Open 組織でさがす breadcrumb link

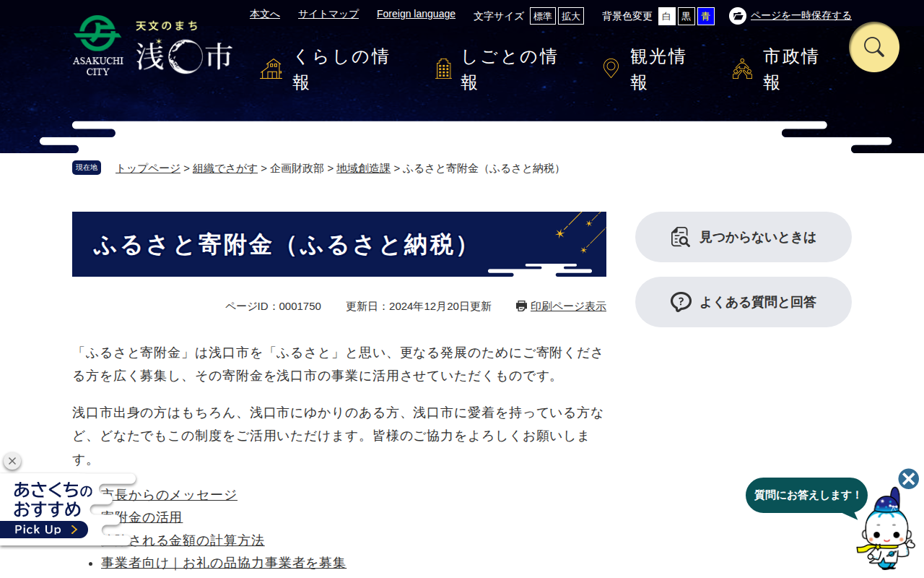[x=225, y=168]
